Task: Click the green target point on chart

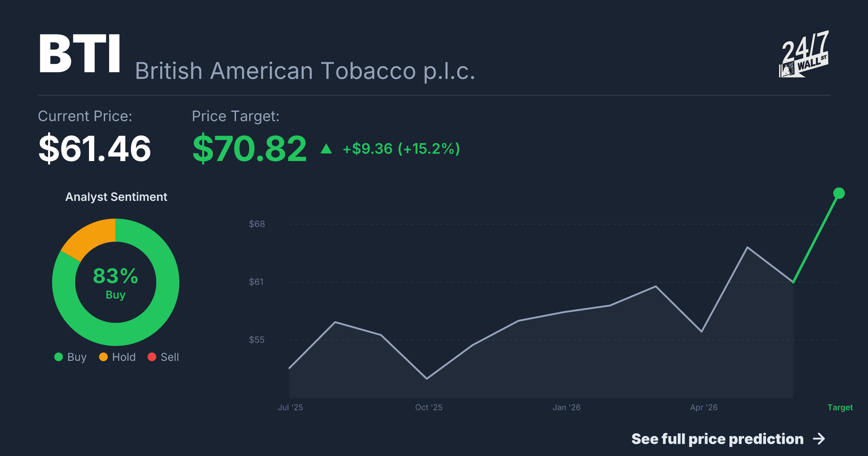Action: coord(839,193)
